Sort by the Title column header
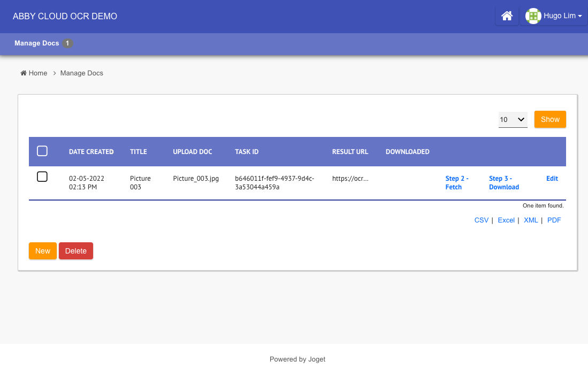The height and width of the screenshot is (376, 588). click(138, 152)
